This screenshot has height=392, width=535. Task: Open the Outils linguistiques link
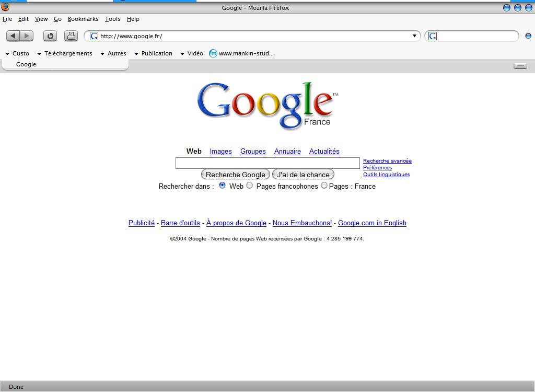[386, 175]
